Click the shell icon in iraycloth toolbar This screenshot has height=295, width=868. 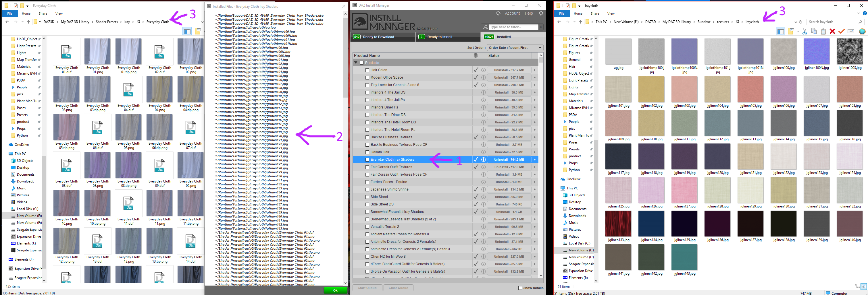click(x=862, y=31)
